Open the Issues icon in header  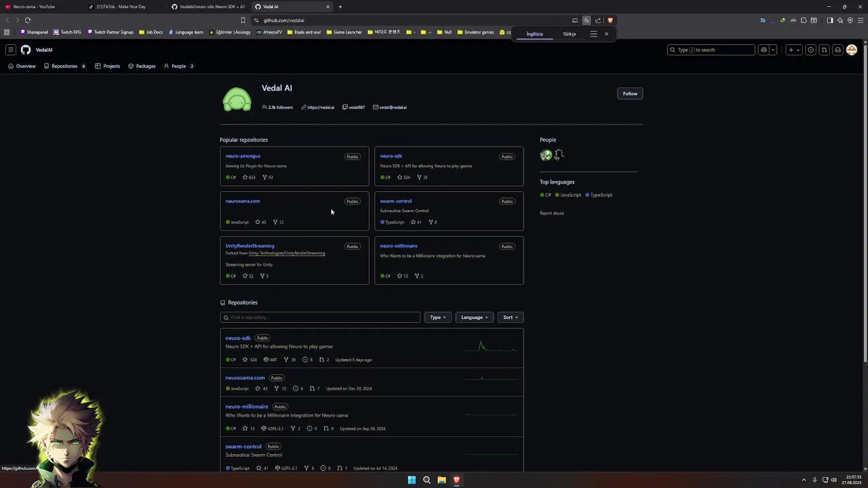(x=810, y=49)
